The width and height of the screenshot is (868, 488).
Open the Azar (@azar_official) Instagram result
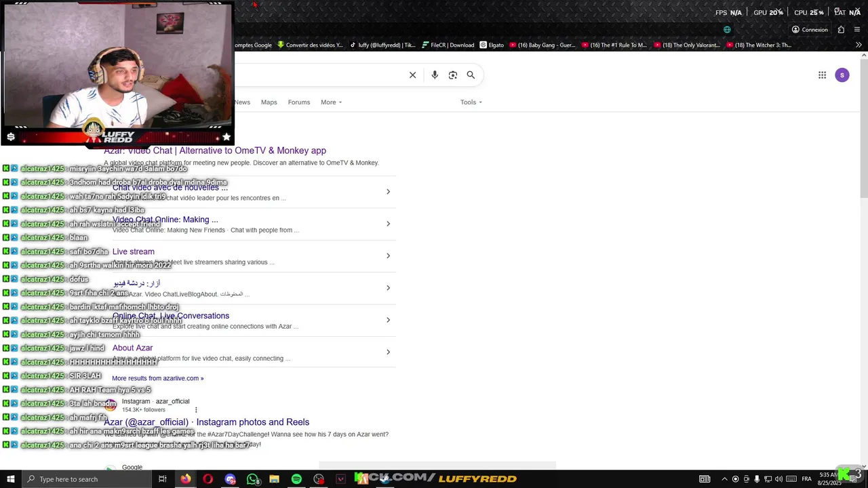click(x=206, y=422)
